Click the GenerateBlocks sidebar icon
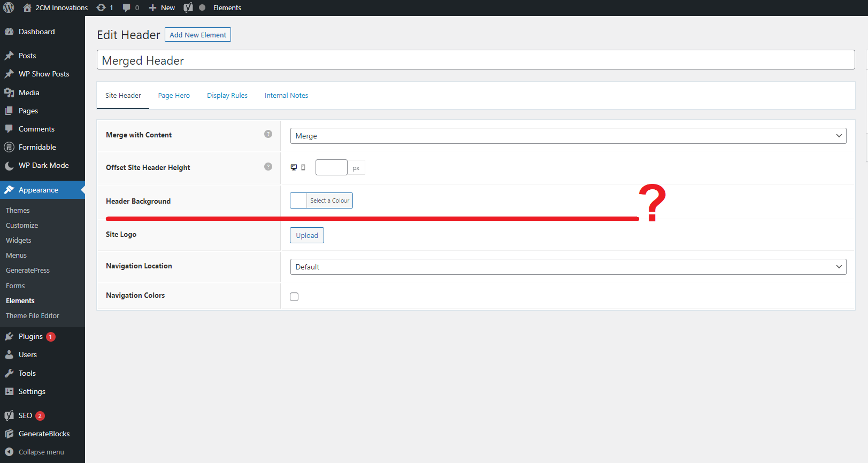 (x=9, y=434)
